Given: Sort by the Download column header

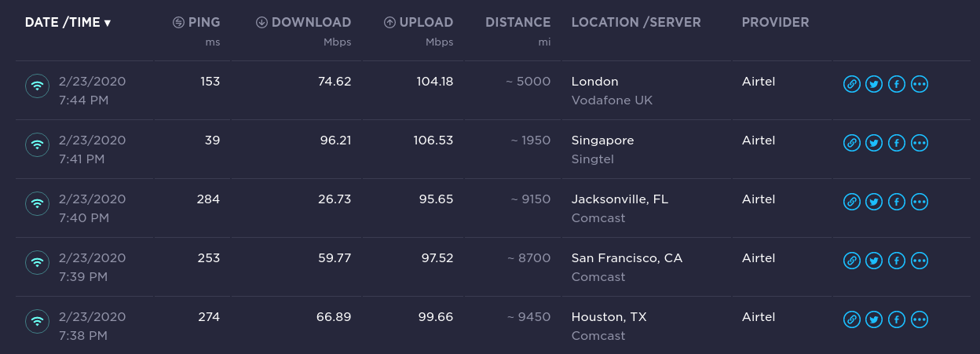Looking at the screenshot, I should 303,22.
